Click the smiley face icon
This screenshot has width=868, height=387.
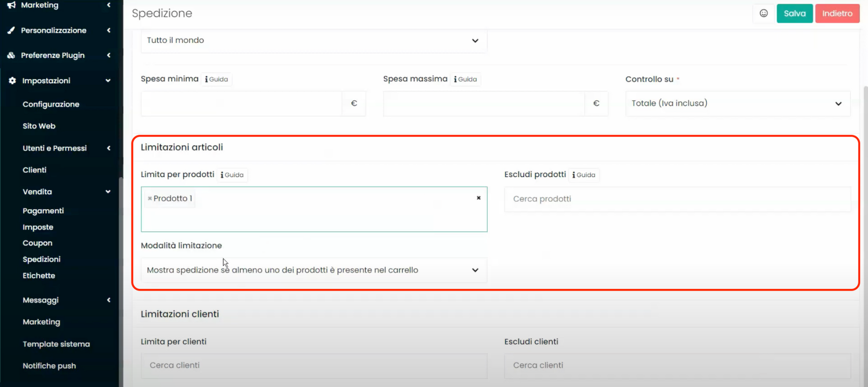[764, 13]
